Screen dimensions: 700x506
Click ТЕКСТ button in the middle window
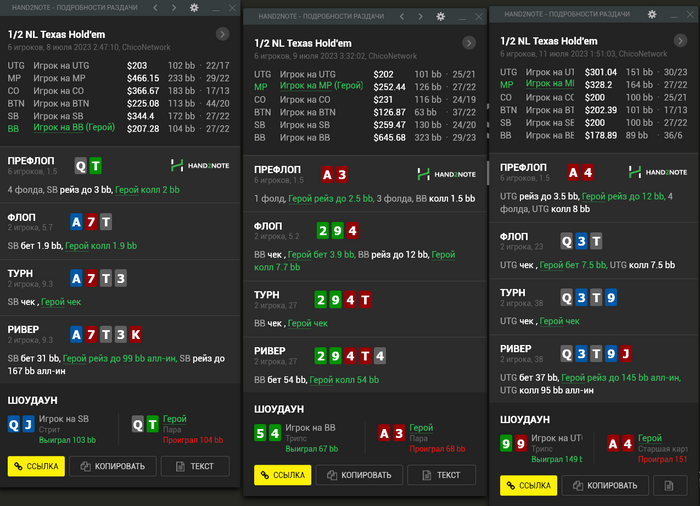442,475
